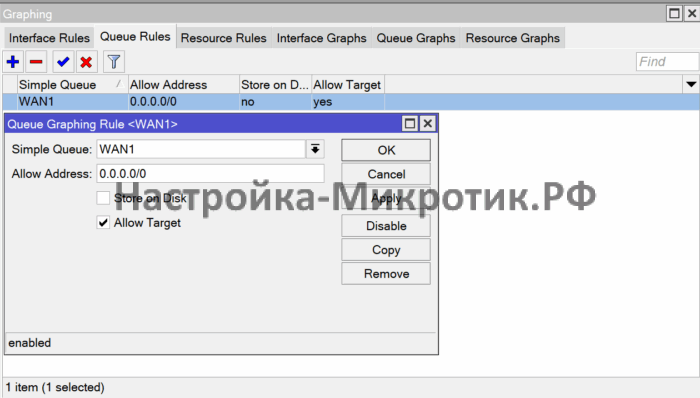Open the filter funnel icon
This screenshot has height=398, width=700.
click(114, 62)
